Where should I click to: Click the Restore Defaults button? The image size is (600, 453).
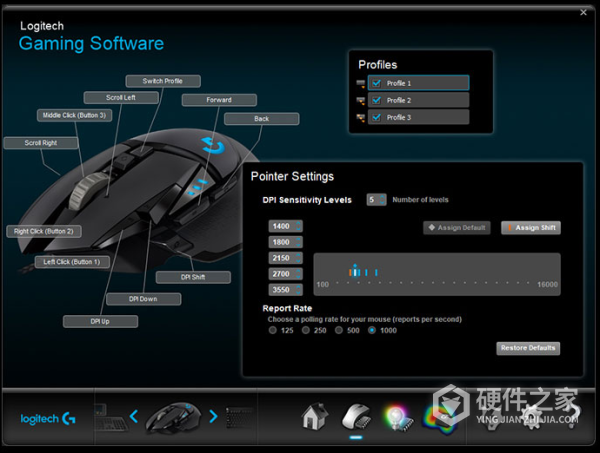click(x=528, y=348)
